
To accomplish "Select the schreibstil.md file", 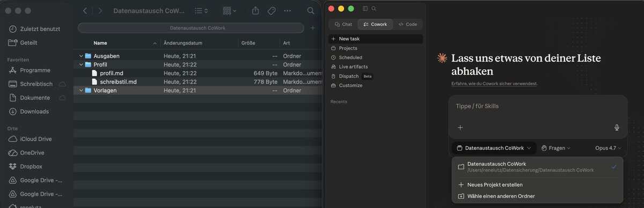I will coord(197,82).
